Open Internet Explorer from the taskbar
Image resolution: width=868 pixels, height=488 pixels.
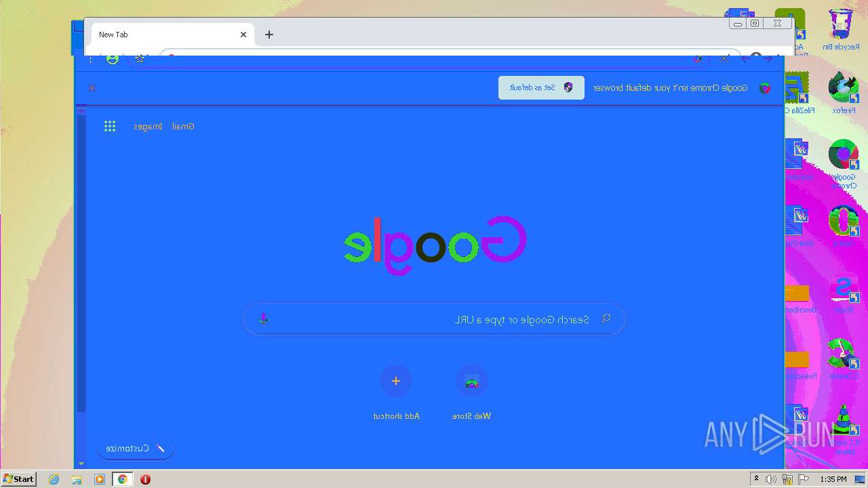54,479
